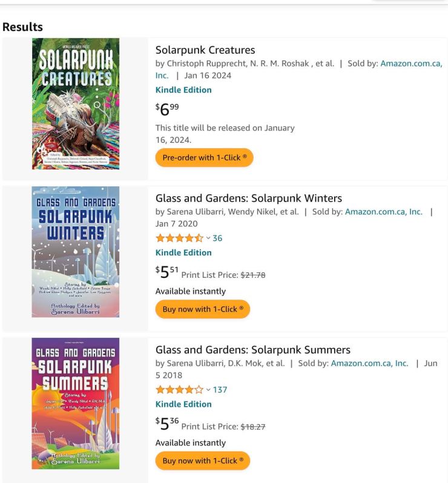
Task: Open the 36 reviews for Solarpunk Winters
Action: pos(217,238)
